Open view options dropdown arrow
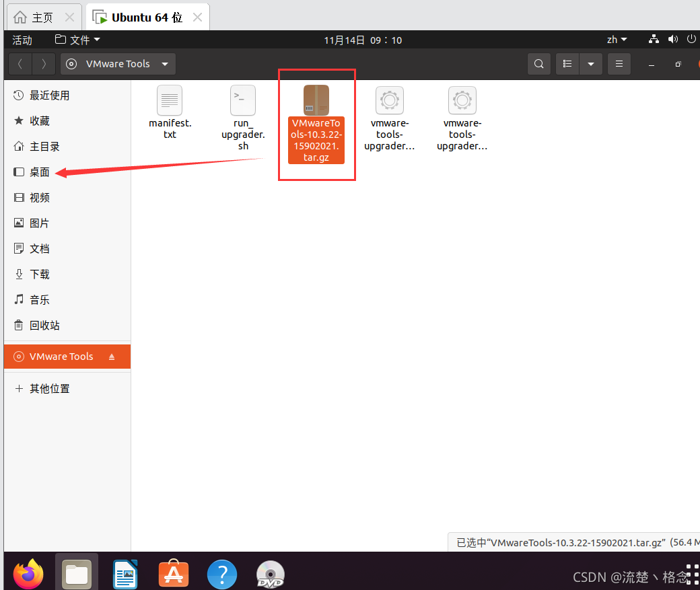The image size is (700, 590). [591, 64]
